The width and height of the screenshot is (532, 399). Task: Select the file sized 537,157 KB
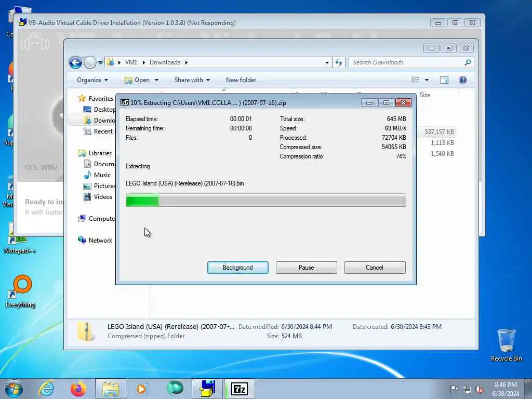tap(440, 131)
